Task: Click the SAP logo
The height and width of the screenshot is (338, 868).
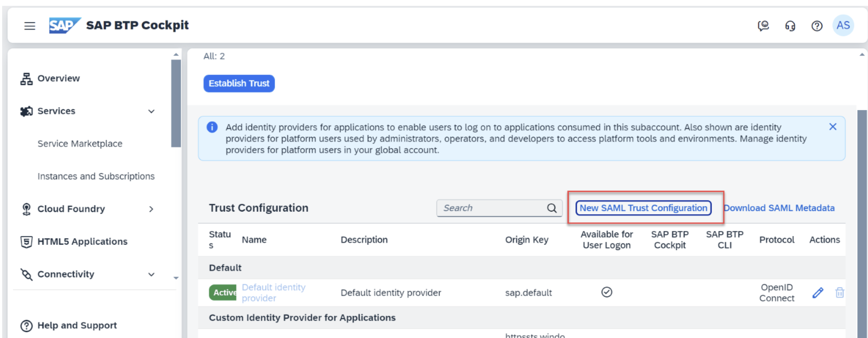Action: [65, 25]
